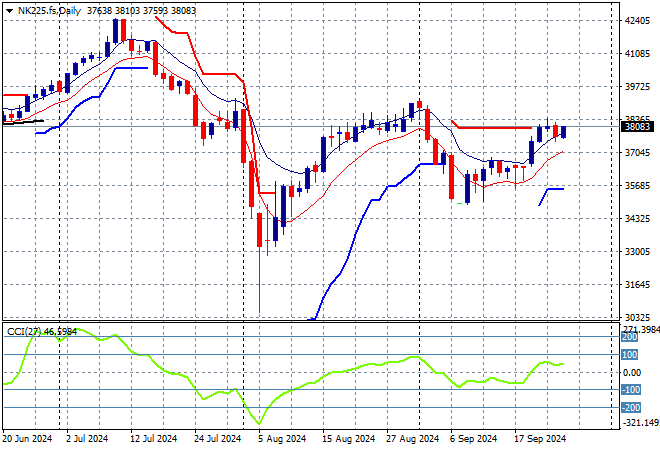Click the 24 Jul 2024 date label
This screenshot has width=660, height=450.
[217, 439]
